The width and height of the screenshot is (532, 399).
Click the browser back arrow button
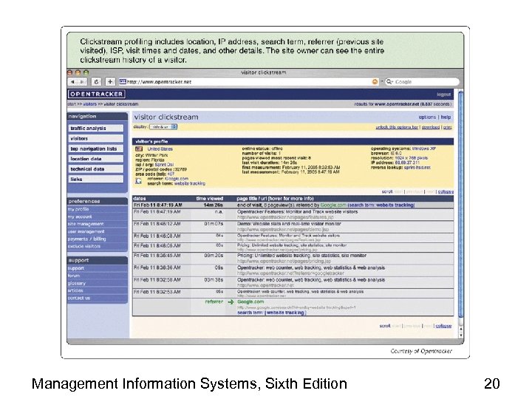click(72, 82)
